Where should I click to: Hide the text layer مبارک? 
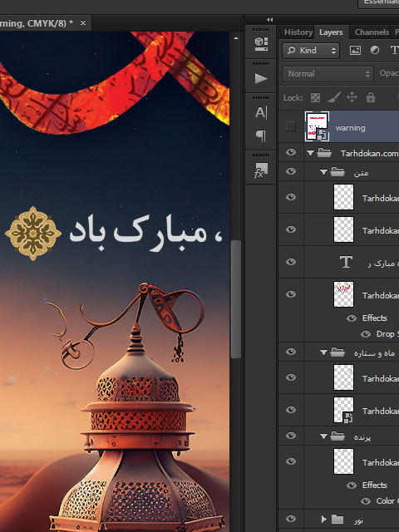point(291,262)
